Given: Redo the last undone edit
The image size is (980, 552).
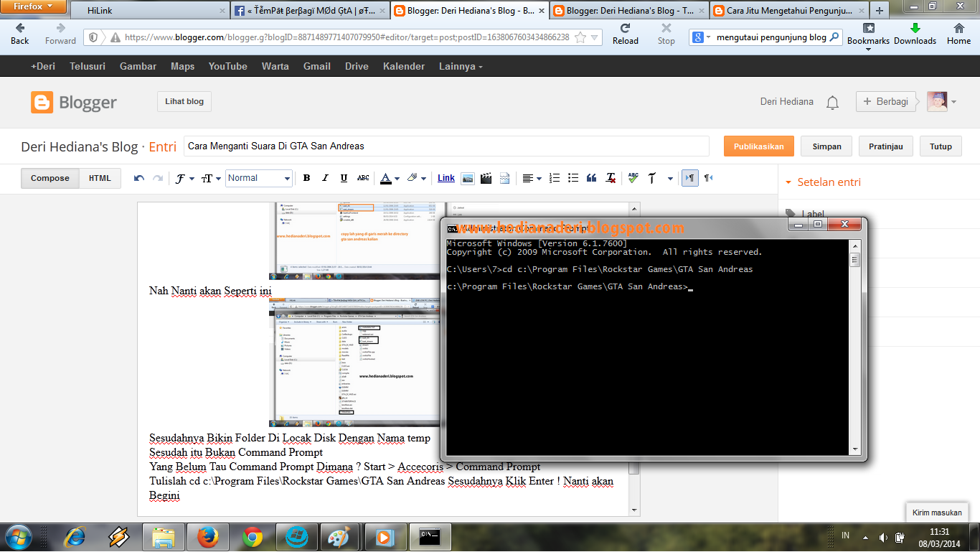Looking at the screenshot, I should point(158,178).
